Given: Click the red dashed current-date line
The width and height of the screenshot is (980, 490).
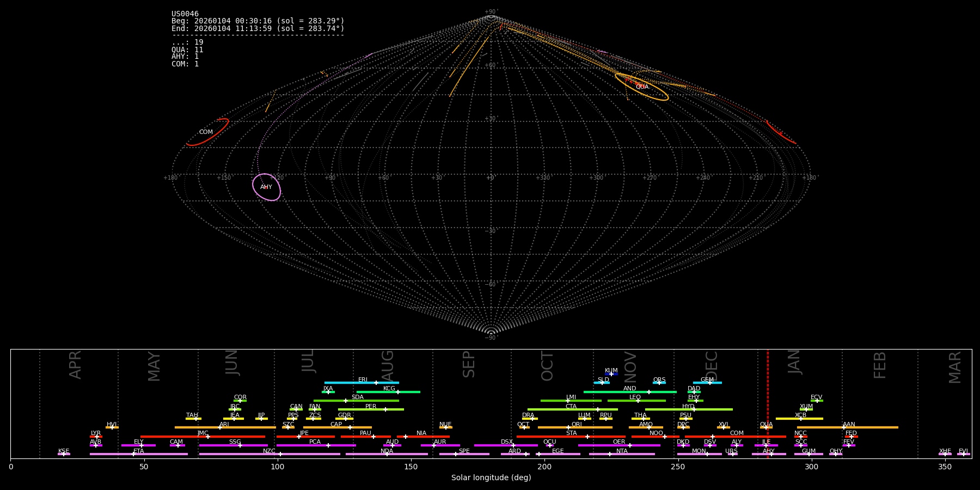Looking at the screenshot, I should [768, 403].
